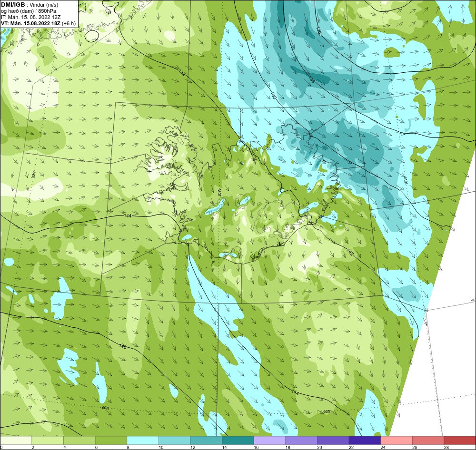Click the 142 contour label north of Iceland
This screenshot has width=476, height=450.
pos(181,73)
